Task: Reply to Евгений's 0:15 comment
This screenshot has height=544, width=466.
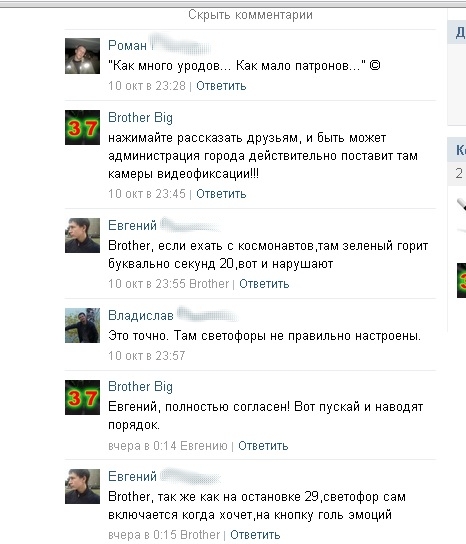Action: point(255,535)
